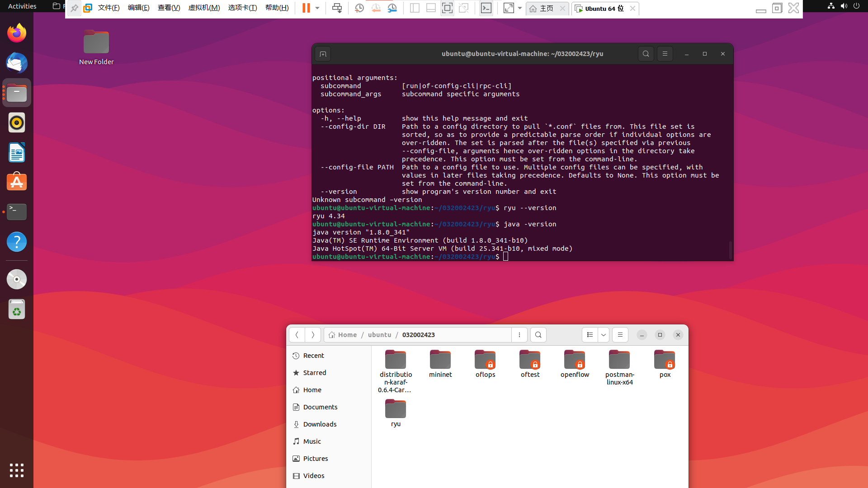868x488 pixels.
Task: Open the Downloads sidebar location
Action: pyautogui.click(x=320, y=424)
